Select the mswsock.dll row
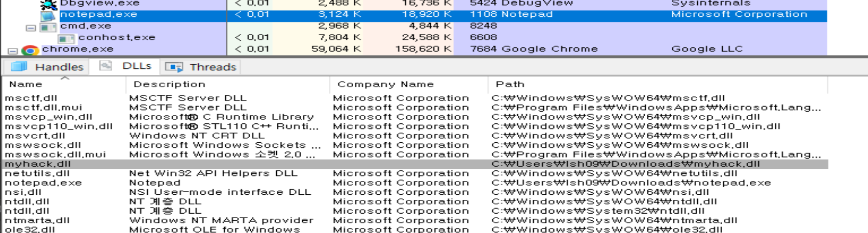This screenshot has height=233, width=868. pyautogui.click(x=415, y=145)
